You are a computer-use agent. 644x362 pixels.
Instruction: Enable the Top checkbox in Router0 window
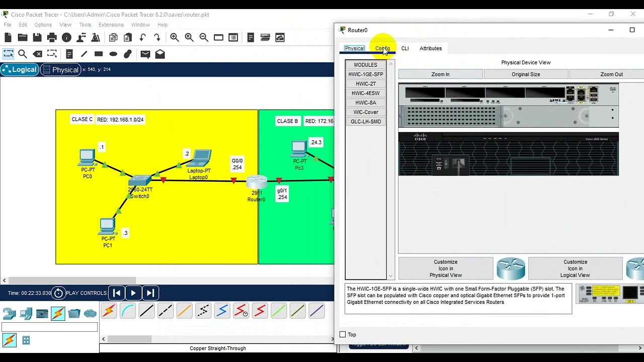pos(343,334)
